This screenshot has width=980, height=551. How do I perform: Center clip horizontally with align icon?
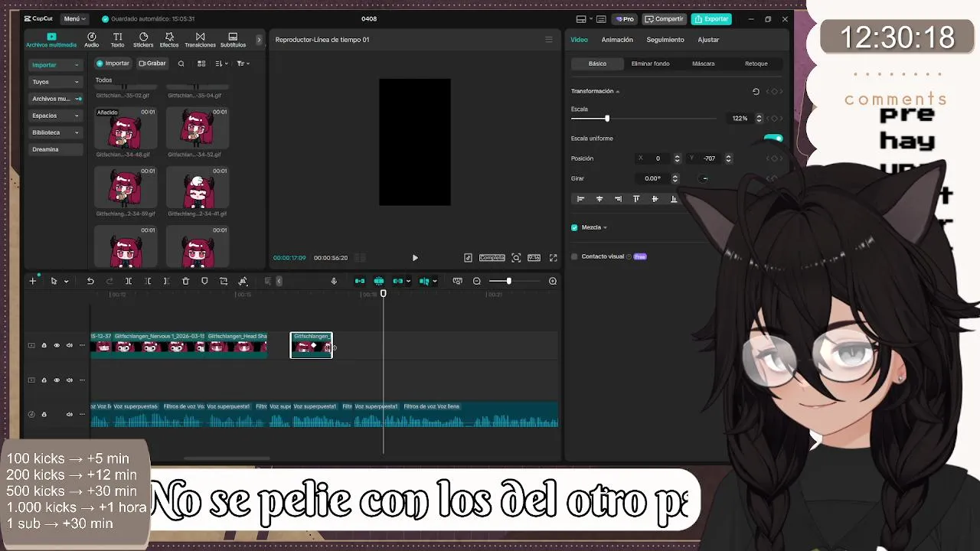tap(599, 199)
